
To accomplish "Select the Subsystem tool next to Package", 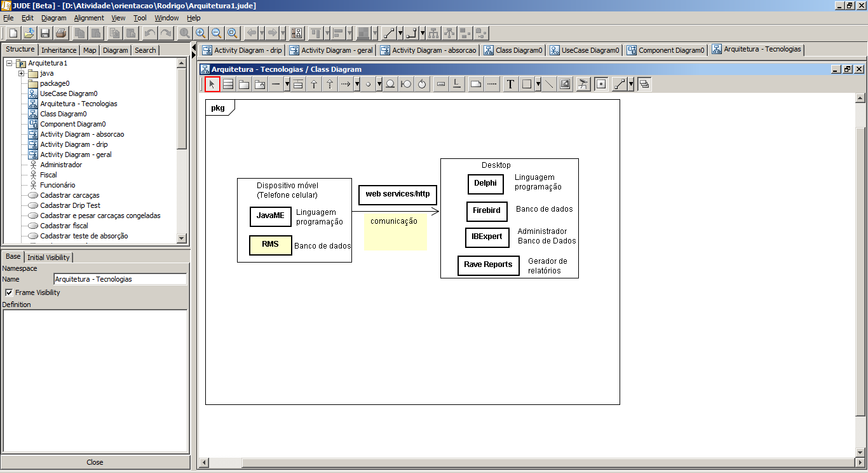I will click(x=260, y=84).
